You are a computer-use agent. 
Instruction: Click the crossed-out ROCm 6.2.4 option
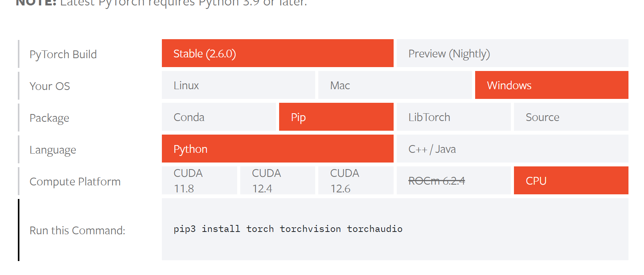pyautogui.click(x=453, y=180)
